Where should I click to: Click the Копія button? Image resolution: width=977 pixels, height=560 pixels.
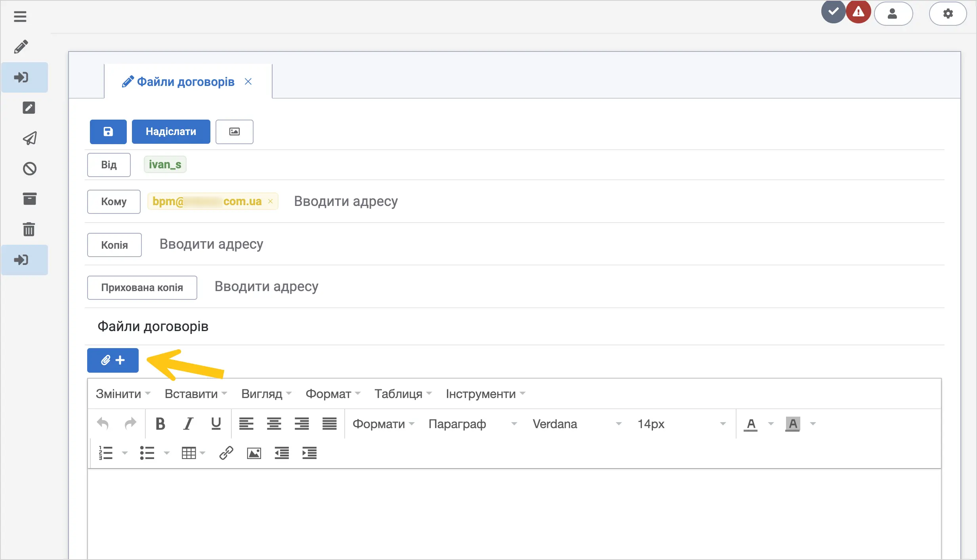[x=114, y=245]
